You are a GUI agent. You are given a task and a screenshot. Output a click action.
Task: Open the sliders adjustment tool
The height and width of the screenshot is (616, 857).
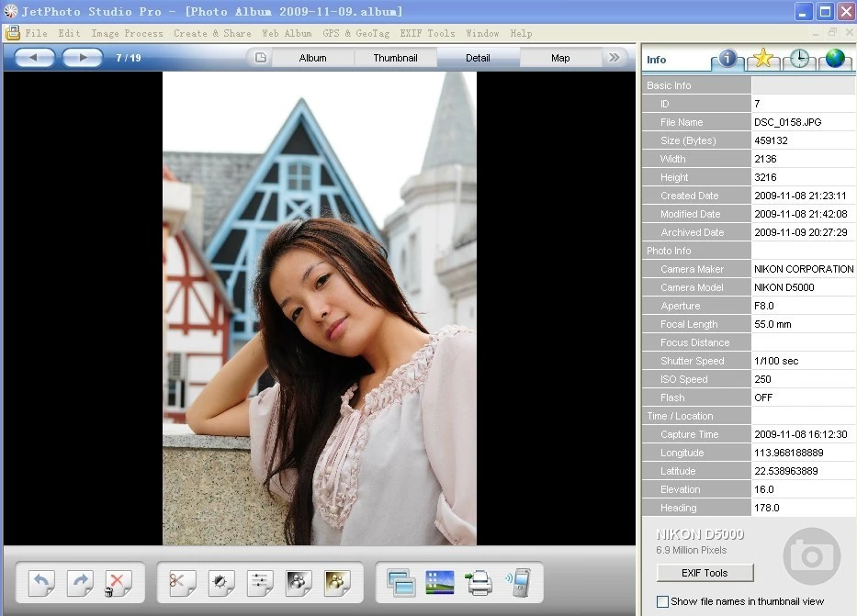(x=260, y=583)
